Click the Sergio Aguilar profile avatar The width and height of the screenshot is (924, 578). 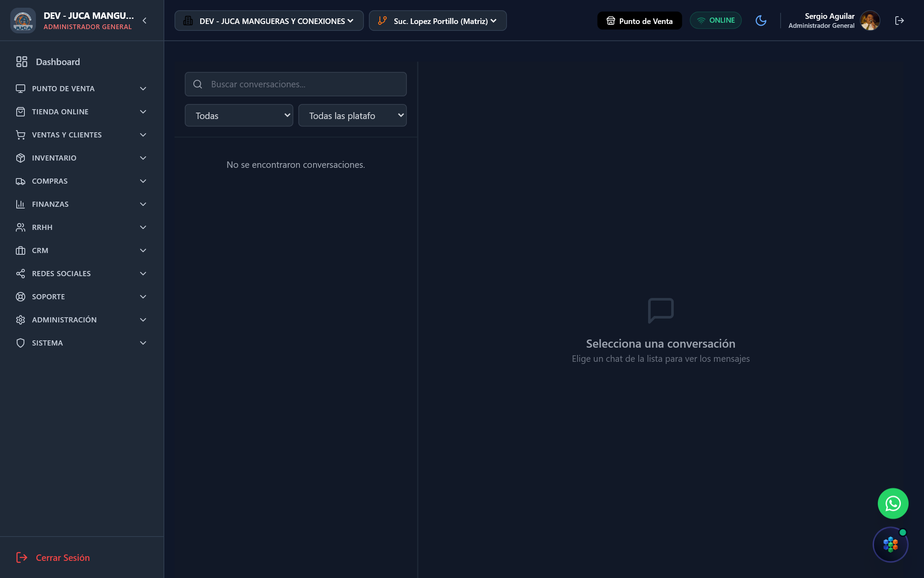click(870, 21)
